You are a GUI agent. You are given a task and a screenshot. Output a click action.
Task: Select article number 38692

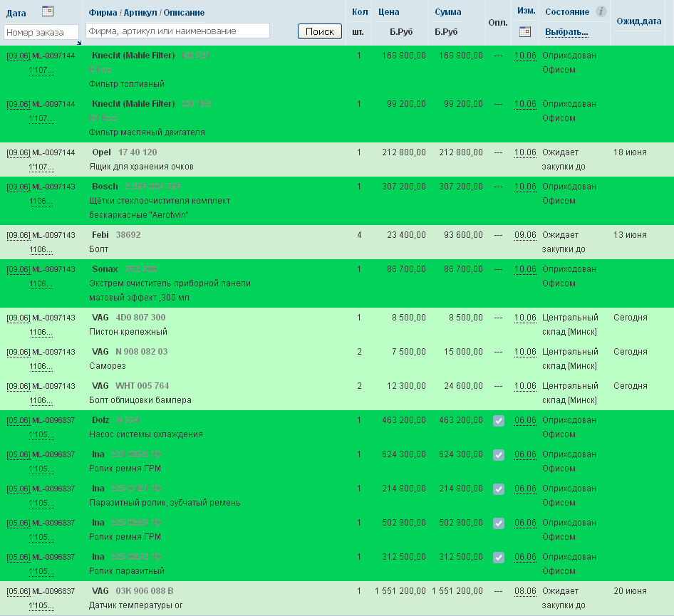(x=128, y=234)
